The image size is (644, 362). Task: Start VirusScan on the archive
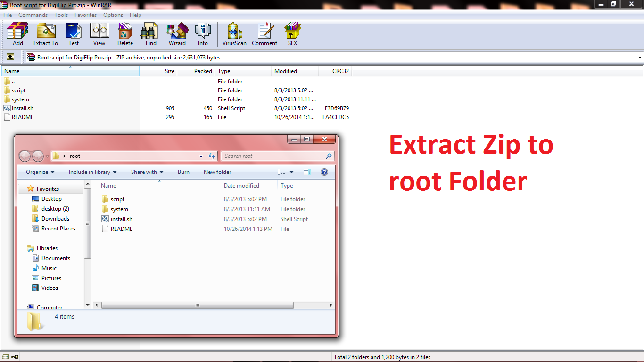pyautogui.click(x=234, y=34)
